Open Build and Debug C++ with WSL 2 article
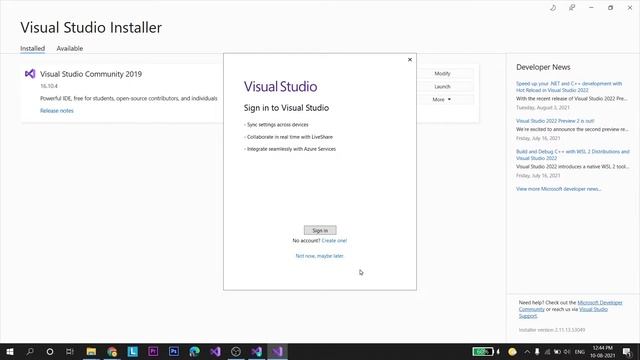This screenshot has height=360, width=640. tap(573, 155)
